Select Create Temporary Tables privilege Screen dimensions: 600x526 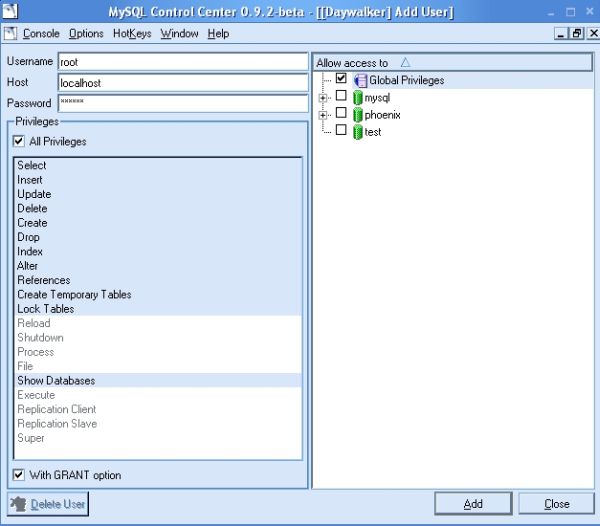click(158, 295)
